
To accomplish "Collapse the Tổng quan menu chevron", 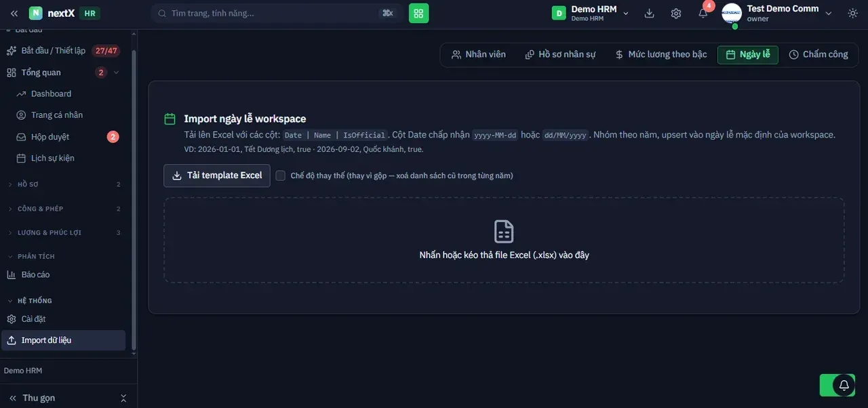I will [x=116, y=73].
